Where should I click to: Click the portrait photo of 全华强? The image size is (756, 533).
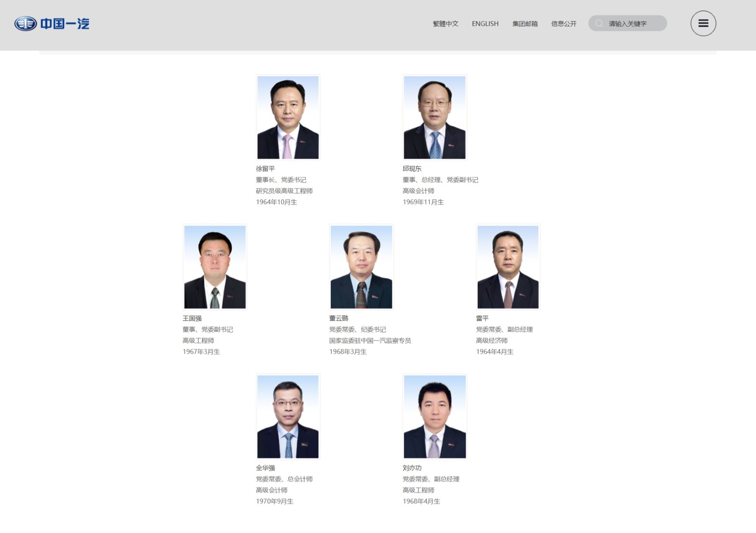[288, 416]
